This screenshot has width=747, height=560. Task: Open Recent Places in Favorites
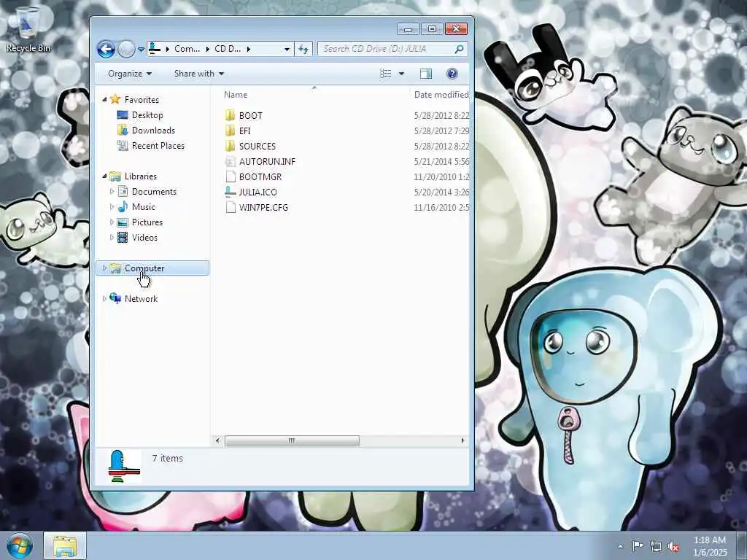(158, 145)
